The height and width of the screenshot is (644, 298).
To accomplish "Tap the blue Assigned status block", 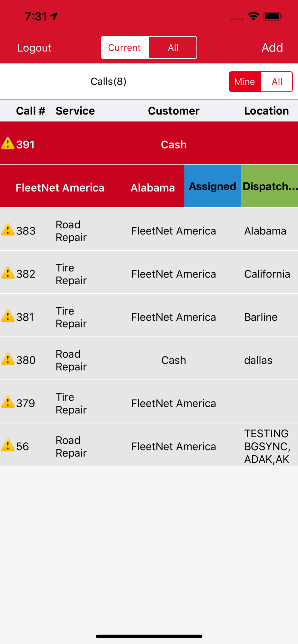I will coord(213,186).
